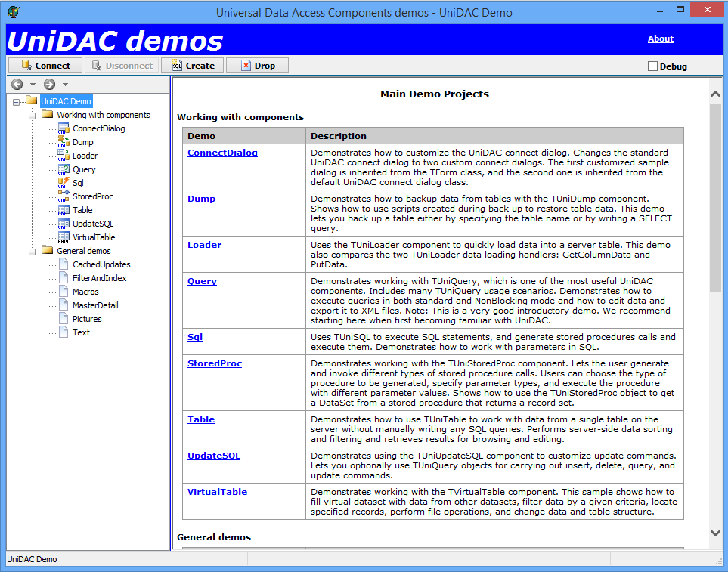Open the back history dropdown arrow

[x=33, y=85]
